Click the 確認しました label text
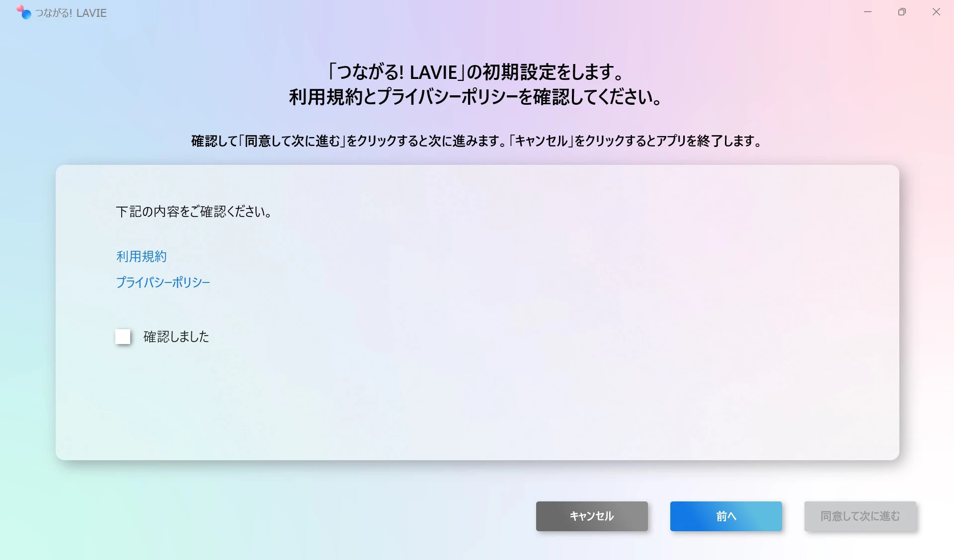Viewport: 954px width, 560px height. 176,337
